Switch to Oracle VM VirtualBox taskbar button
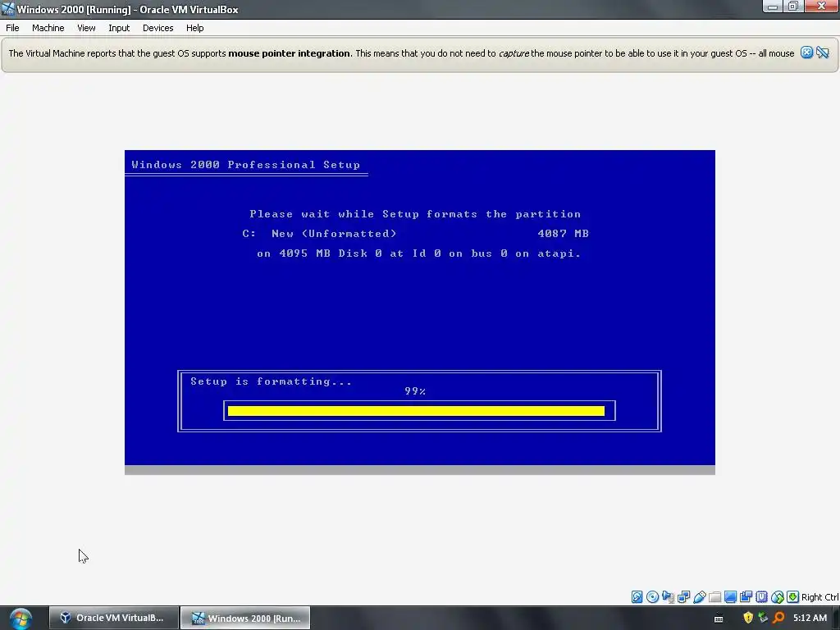The image size is (840, 630). tap(114, 618)
